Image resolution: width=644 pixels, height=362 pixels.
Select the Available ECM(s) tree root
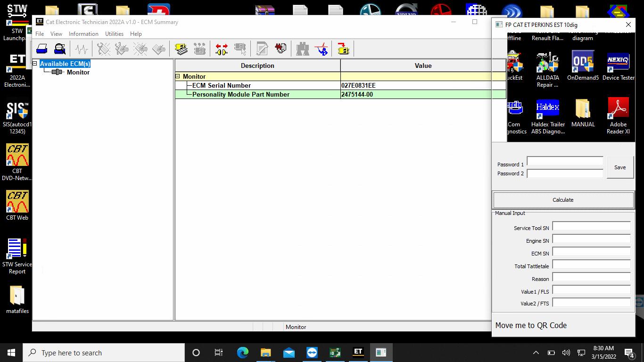(x=65, y=64)
